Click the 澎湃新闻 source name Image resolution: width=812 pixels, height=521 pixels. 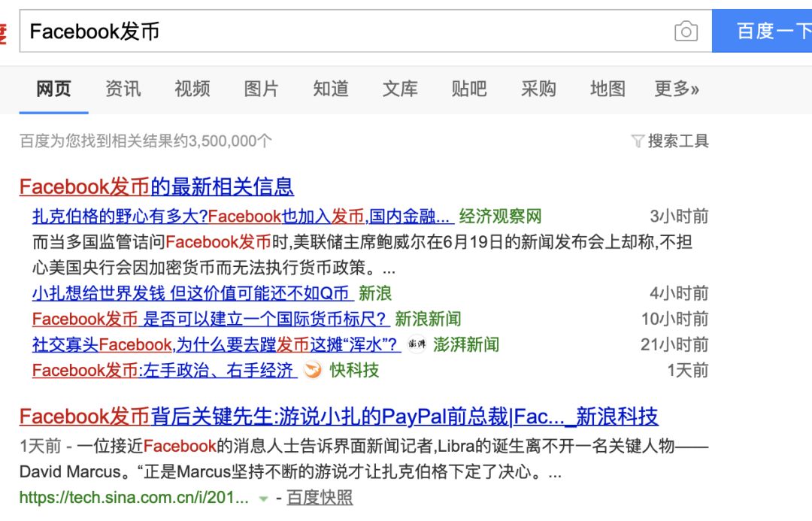[466, 344]
